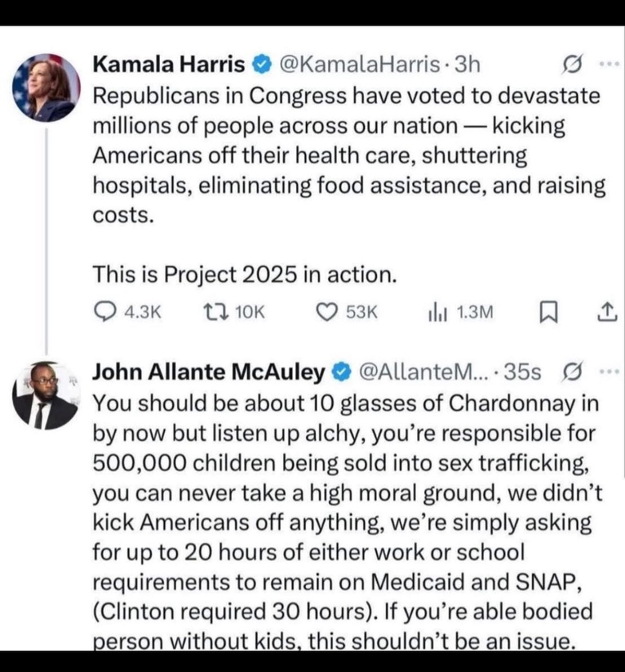Click Kamala Harris verified badge

pos(262,65)
